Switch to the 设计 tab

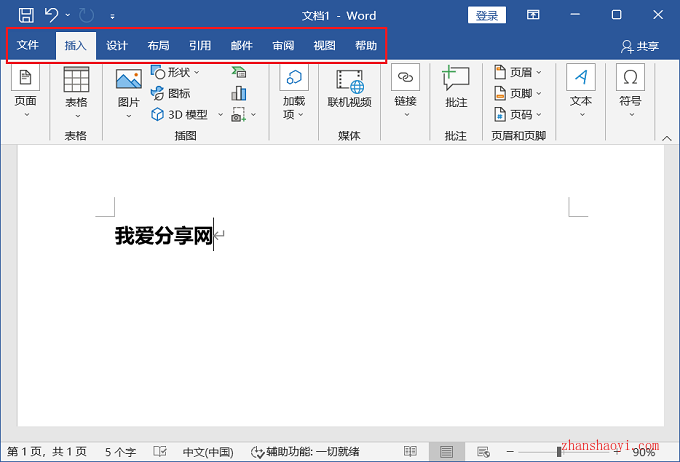click(x=117, y=46)
